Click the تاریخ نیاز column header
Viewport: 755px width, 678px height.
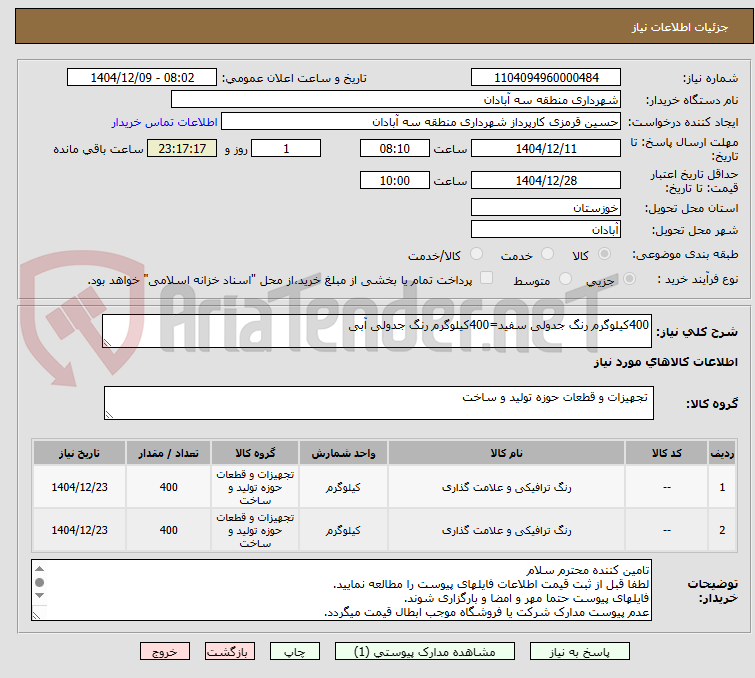(x=79, y=453)
